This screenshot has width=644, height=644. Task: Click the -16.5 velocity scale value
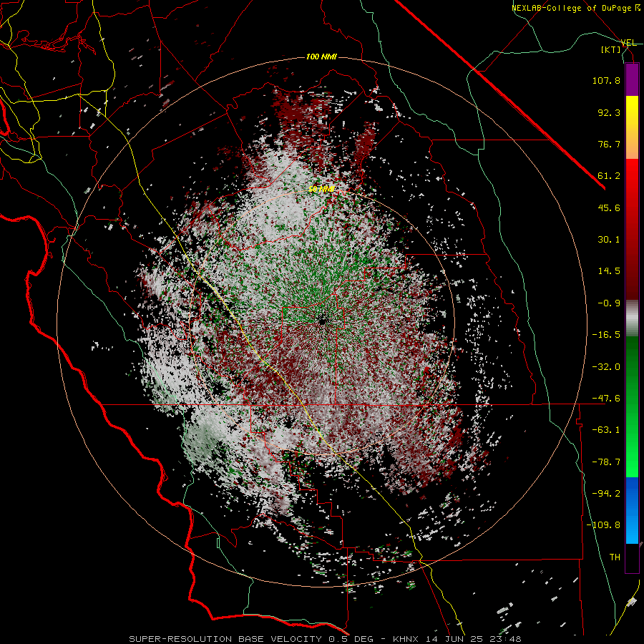606,335
